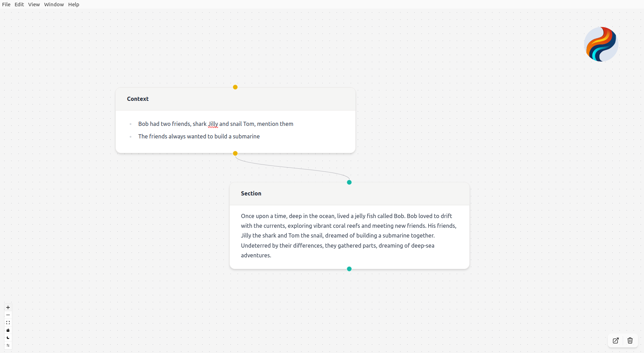Open the View menu
Image resolution: width=644 pixels, height=353 pixels.
(x=34, y=5)
